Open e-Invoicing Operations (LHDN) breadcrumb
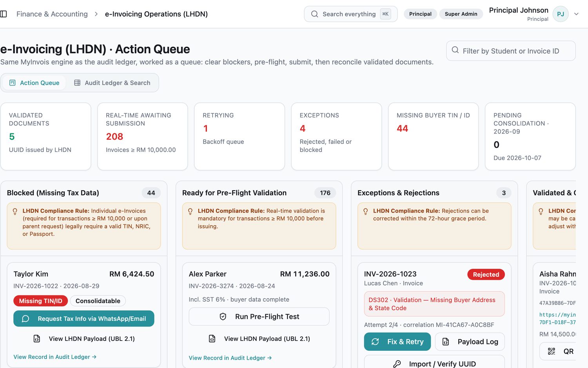Image resolution: width=588 pixels, height=368 pixels. click(156, 14)
